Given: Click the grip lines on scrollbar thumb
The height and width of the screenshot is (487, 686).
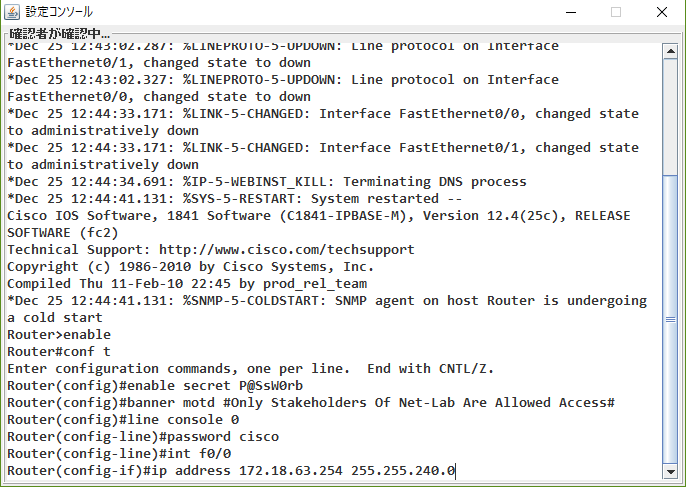Looking at the screenshot, I should (670, 319).
